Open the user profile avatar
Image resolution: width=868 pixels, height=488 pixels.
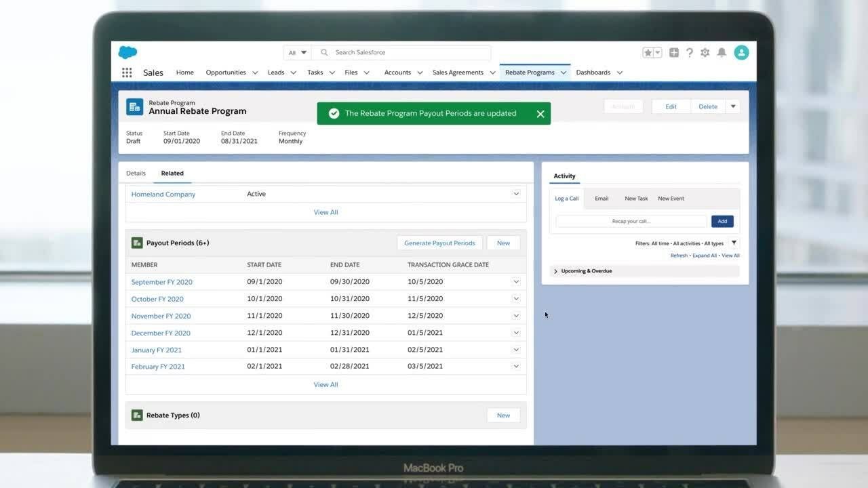click(741, 52)
